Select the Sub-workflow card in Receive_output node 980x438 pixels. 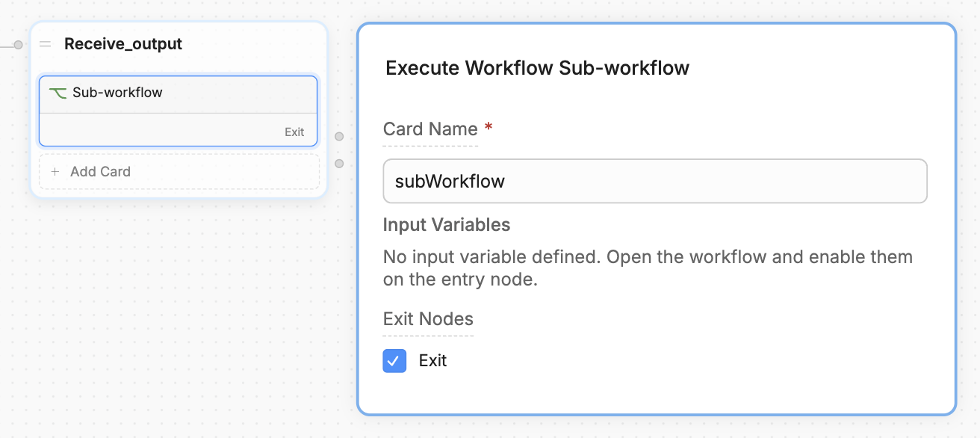click(x=178, y=92)
